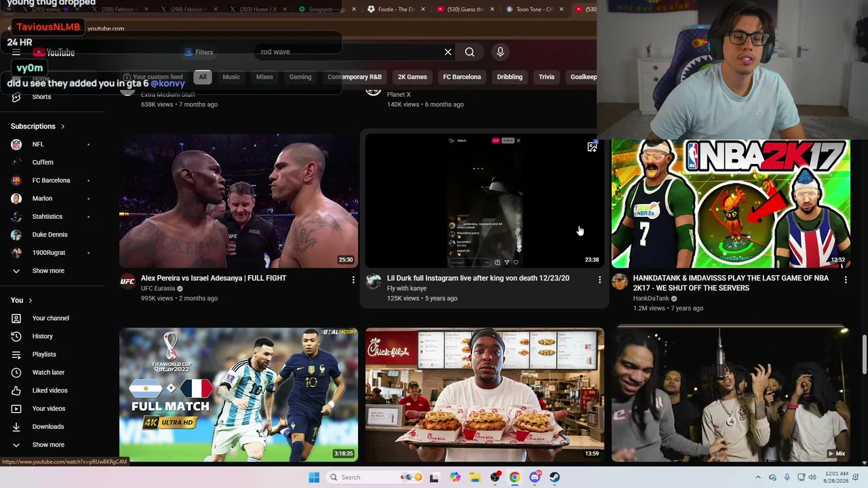Expand the You section chevron
This screenshot has width=868, height=488.
(x=30, y=300)
